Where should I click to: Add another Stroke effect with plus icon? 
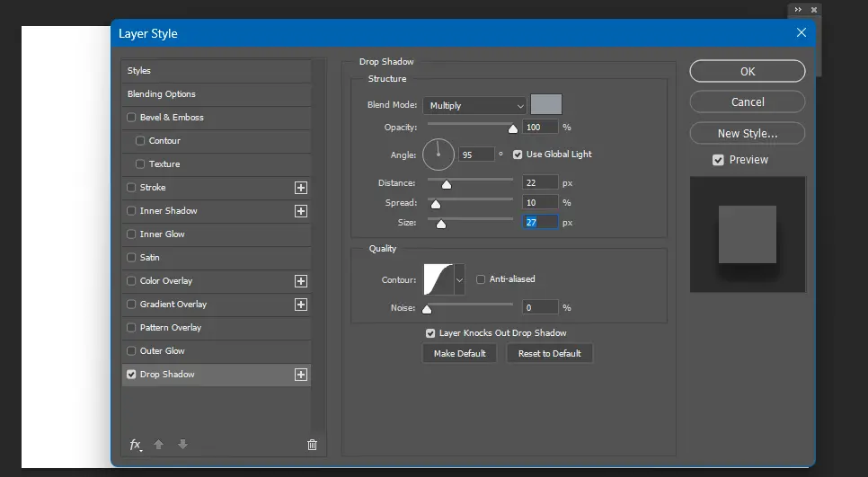(301, 188)
